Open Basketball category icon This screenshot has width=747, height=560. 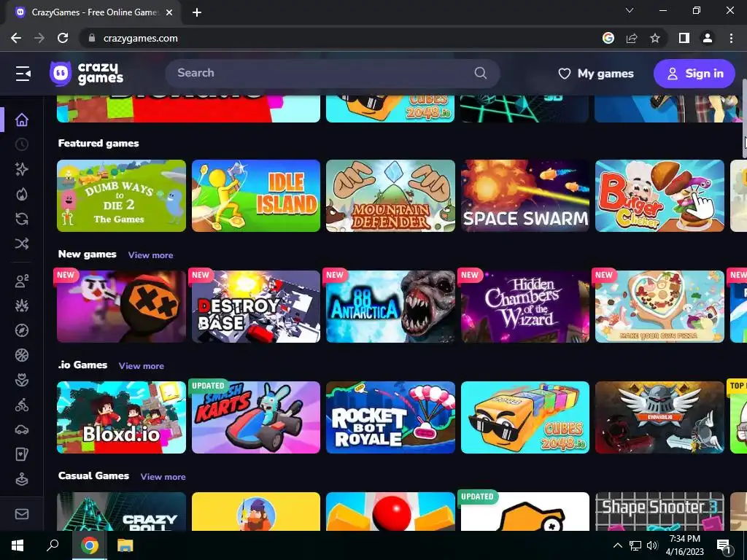point(22,355)
